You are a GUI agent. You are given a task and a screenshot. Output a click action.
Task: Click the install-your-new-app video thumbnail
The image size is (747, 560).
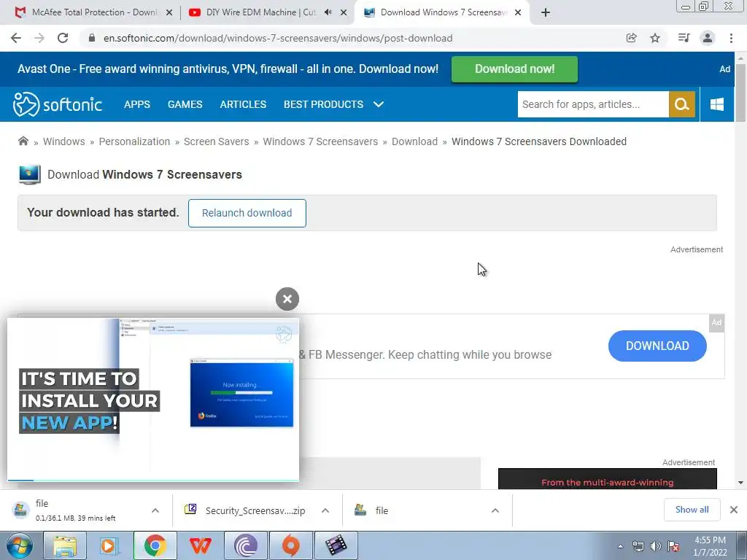pos(153,400)
